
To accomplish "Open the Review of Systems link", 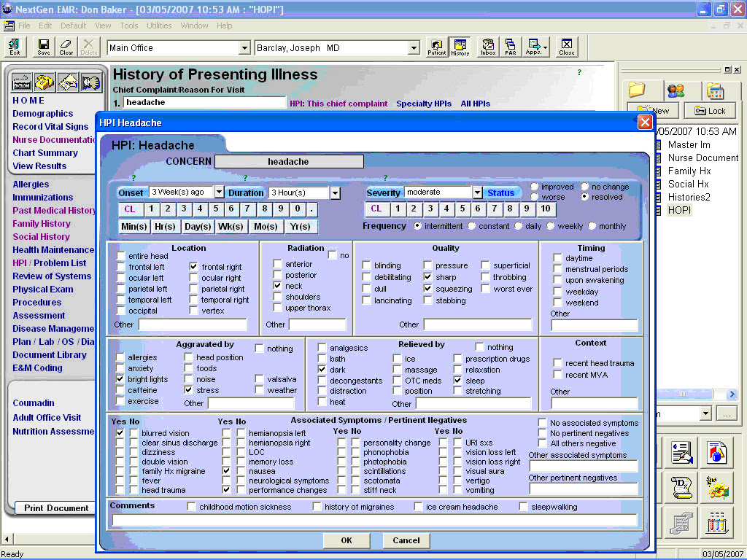I will tap(52, 276).
